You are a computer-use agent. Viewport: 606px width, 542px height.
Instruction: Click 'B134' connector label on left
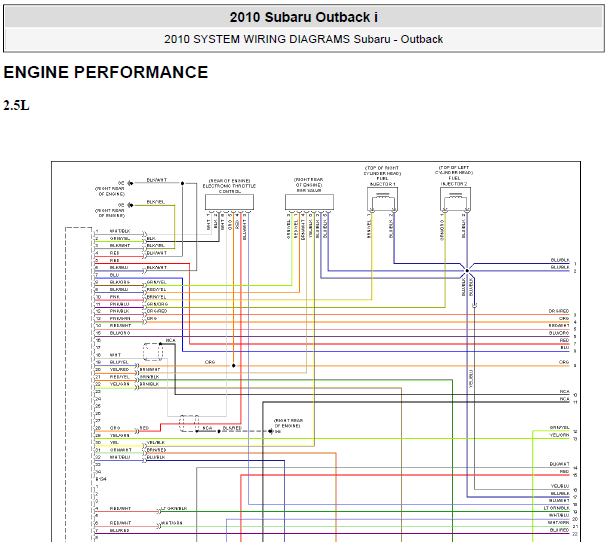coord(101,479)
